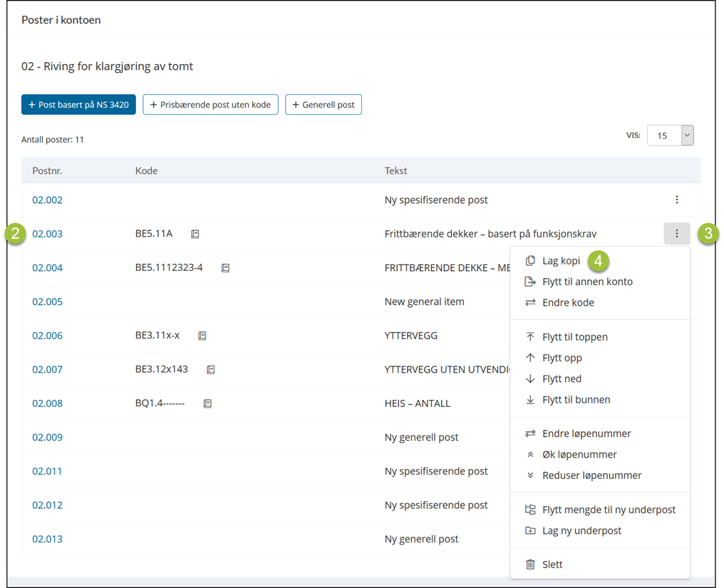Open post 02.004 link
Screen dimensions: 724x588
tap(47, 268)
